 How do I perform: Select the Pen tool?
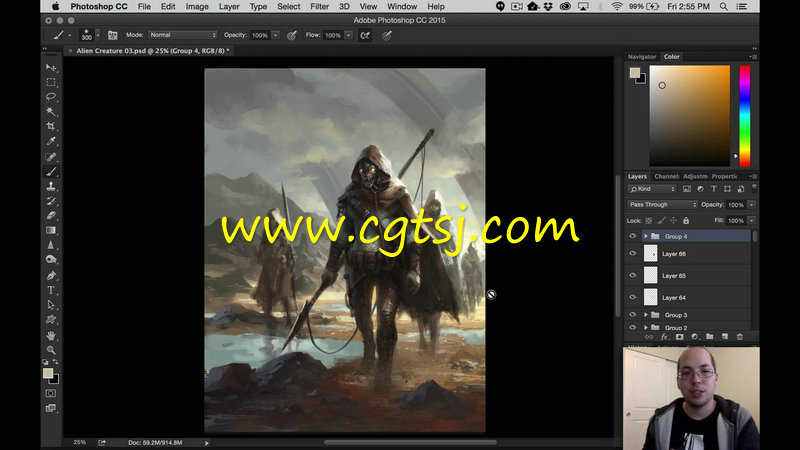[51, 276]
